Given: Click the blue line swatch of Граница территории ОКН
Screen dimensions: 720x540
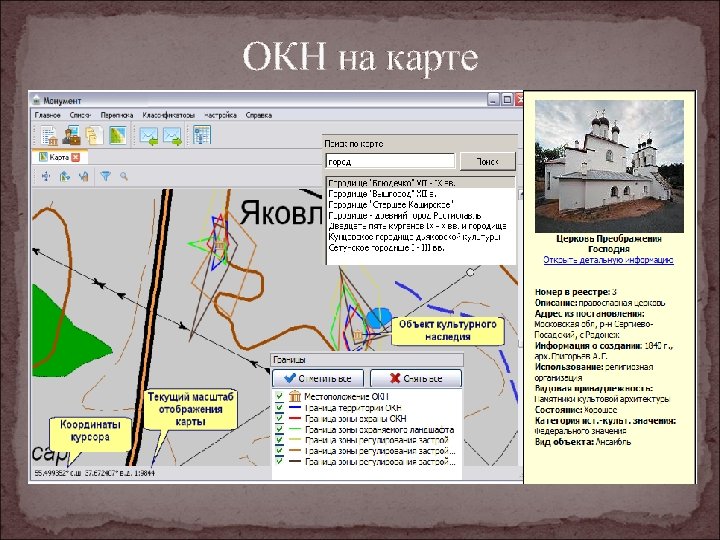Looking at the screenshot, I should click(295, 407).
